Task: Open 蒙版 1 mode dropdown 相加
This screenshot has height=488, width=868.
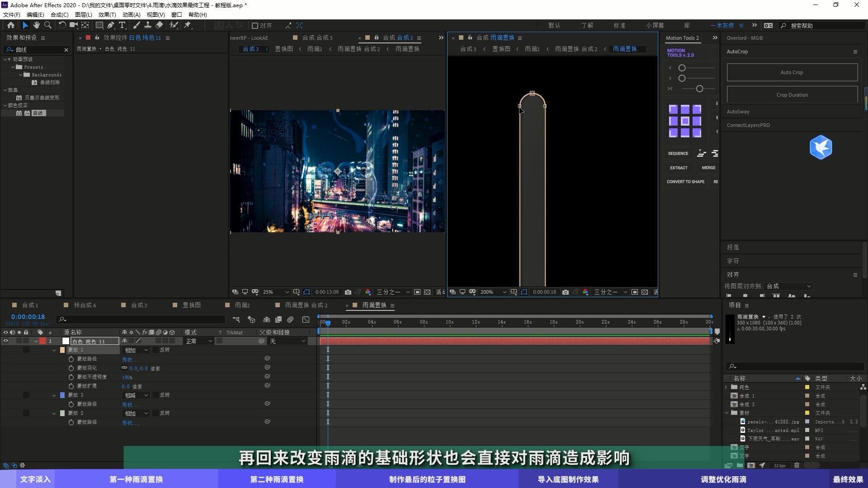Action: [137, 350]
